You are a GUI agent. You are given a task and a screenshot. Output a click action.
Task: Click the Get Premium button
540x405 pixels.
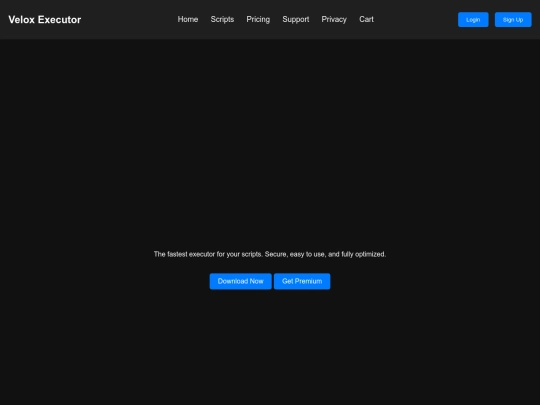(x=302, y=281)
